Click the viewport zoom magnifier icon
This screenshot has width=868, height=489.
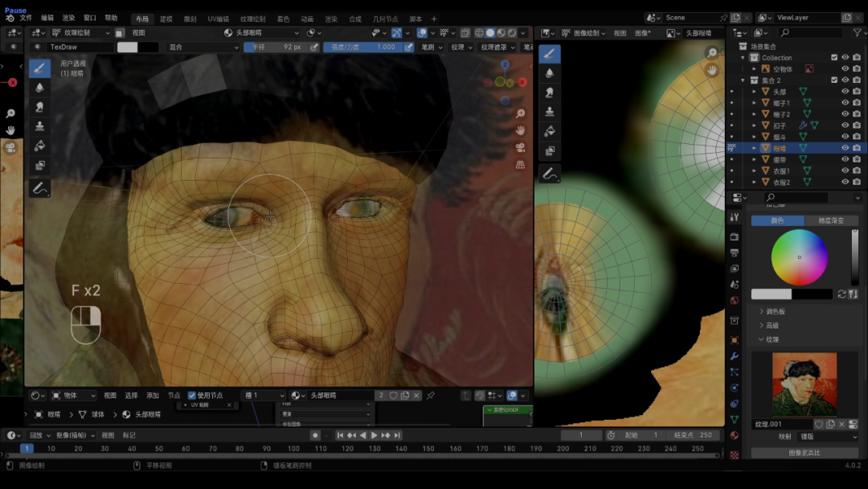tap(520, 113)
